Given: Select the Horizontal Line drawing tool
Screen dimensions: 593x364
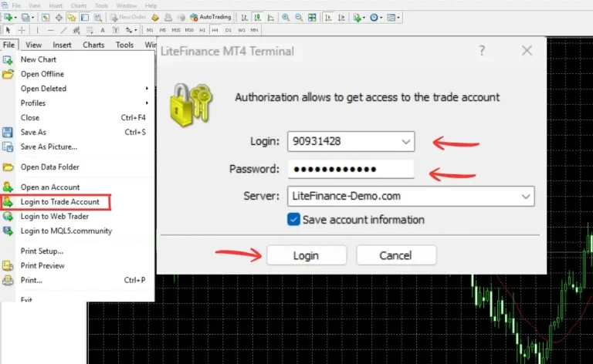Looking at the screenshot, I should click(x=51, y=30).
